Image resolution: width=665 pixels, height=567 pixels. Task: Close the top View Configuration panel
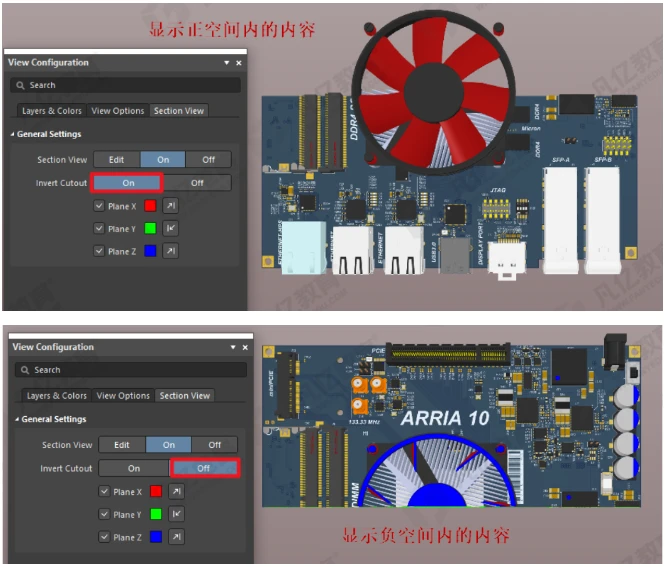239,63
